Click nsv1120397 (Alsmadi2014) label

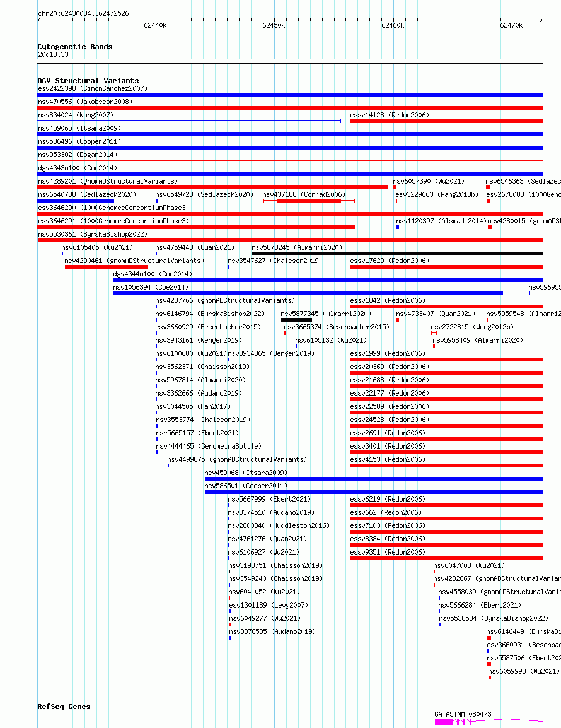pos(441,221)
